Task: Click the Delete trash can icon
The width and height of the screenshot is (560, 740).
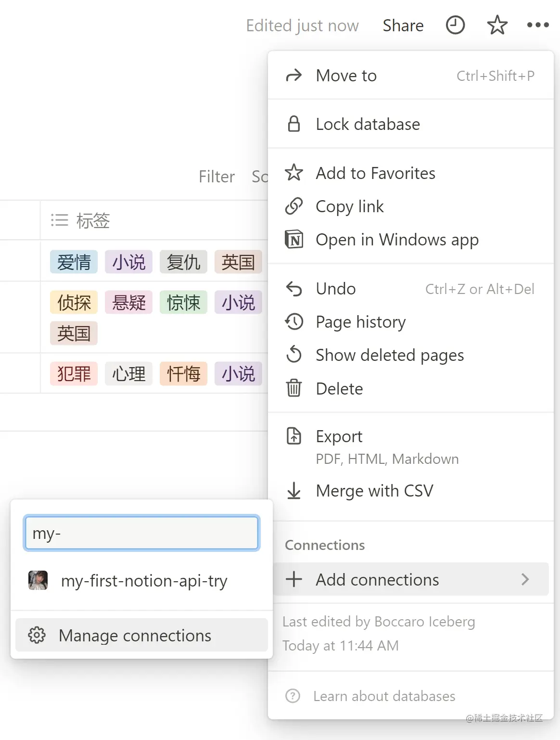Action: [293, 388]
